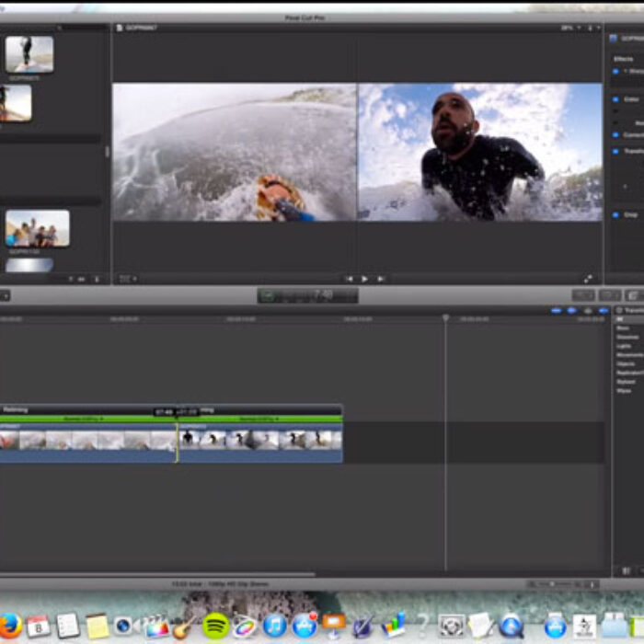Screen dimensions: 644x644
Task: Select the top surfer thumbnail in the browser
Action: (29, 54)
